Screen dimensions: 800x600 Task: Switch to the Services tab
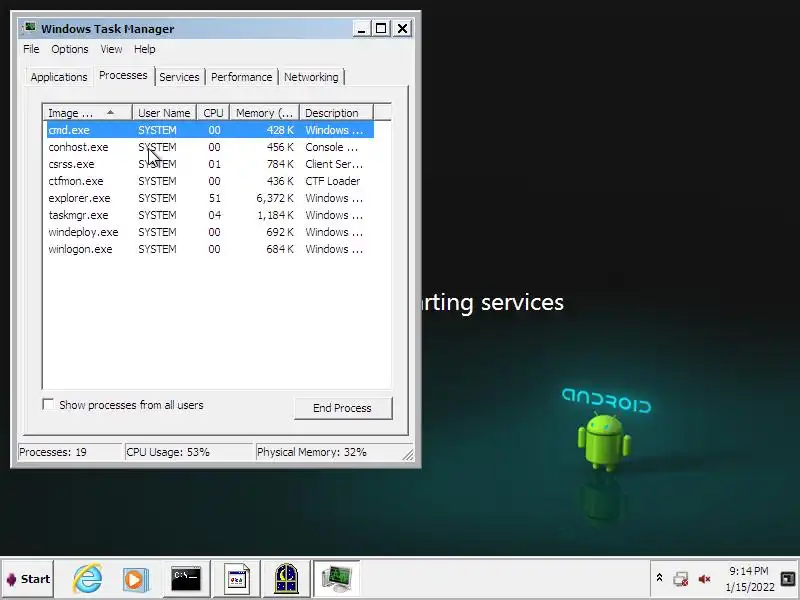click(179, 77)
